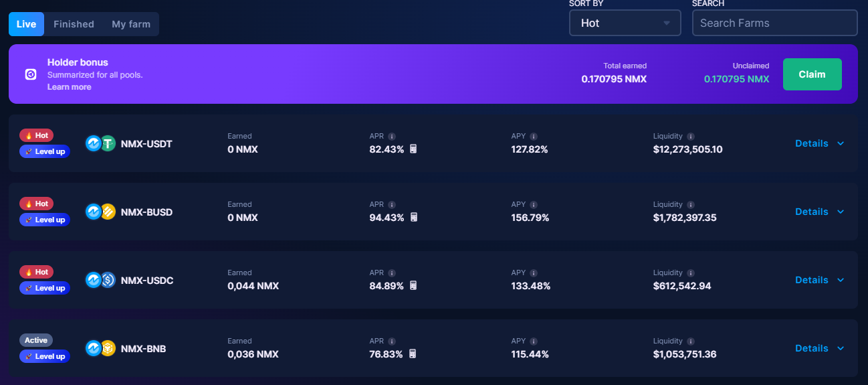Screen dimensions: 868x385
Task: Open Learn more link in Holder bonus
Action: pyautogui.click(x=69, y=87)
